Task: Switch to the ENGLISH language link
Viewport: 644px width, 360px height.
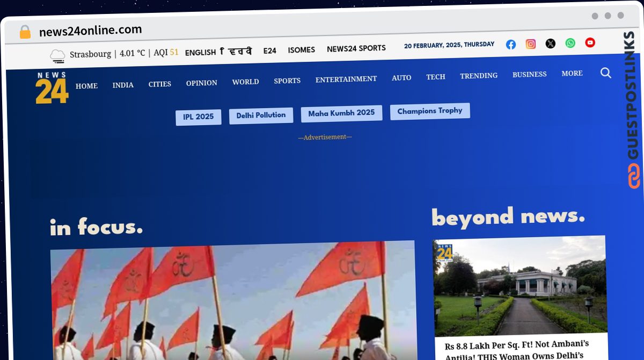Action: 200,53
